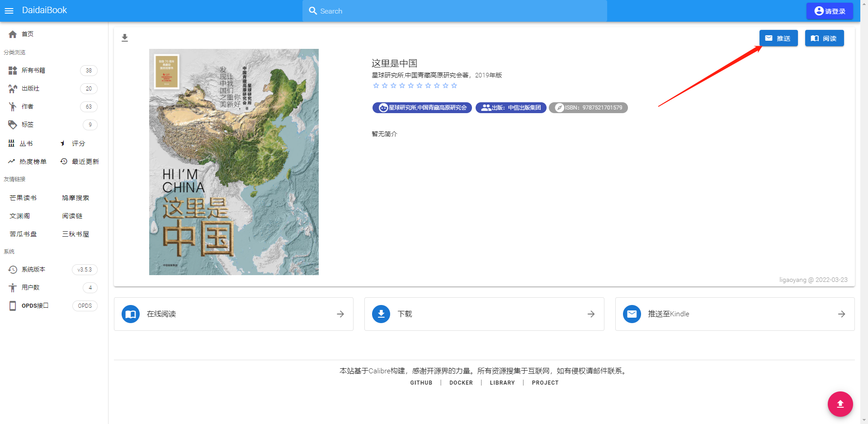Open the 下载 download card
Viewport: 868px width, 424px height.
(x=484, y=314)
